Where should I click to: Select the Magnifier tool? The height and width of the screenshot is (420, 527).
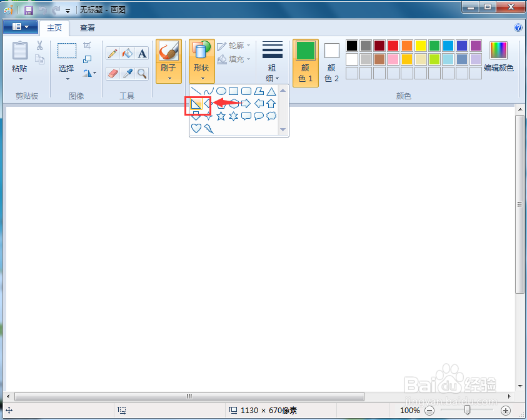pyautogui.click(x=142, y=73)
